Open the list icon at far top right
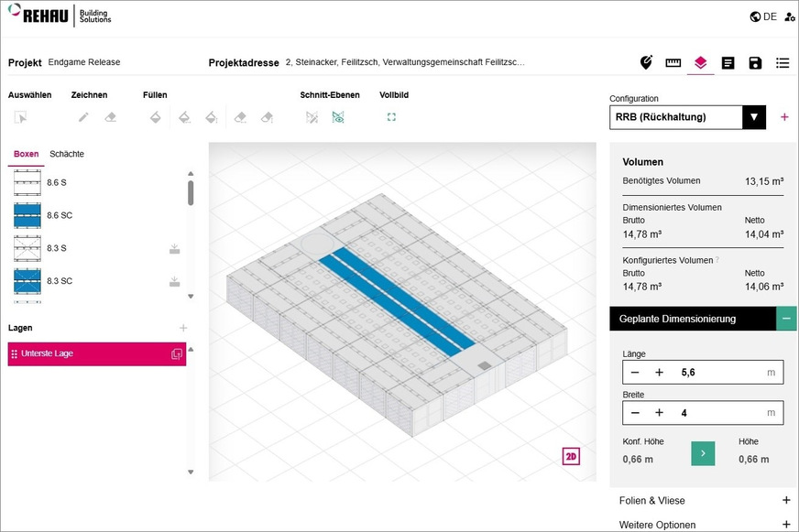Viewport: 799px width, 532px height. [x=782, y=62]
